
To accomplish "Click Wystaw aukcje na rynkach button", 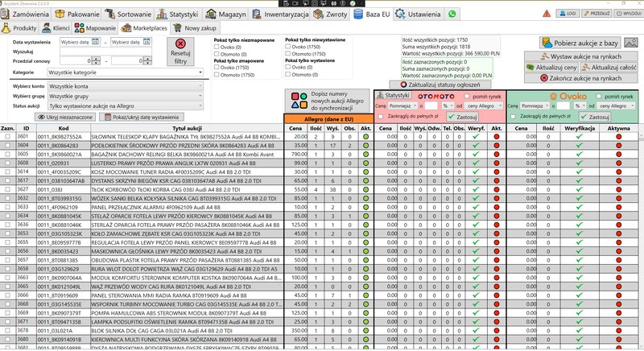I will pyautogui.click(x=580, y=56).
